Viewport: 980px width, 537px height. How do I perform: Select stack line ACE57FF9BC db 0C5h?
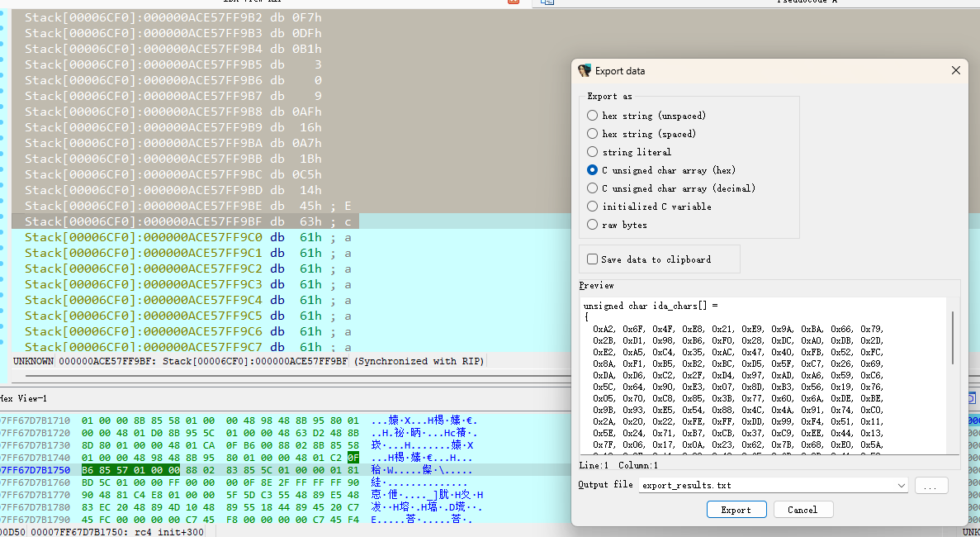(173, 174)
